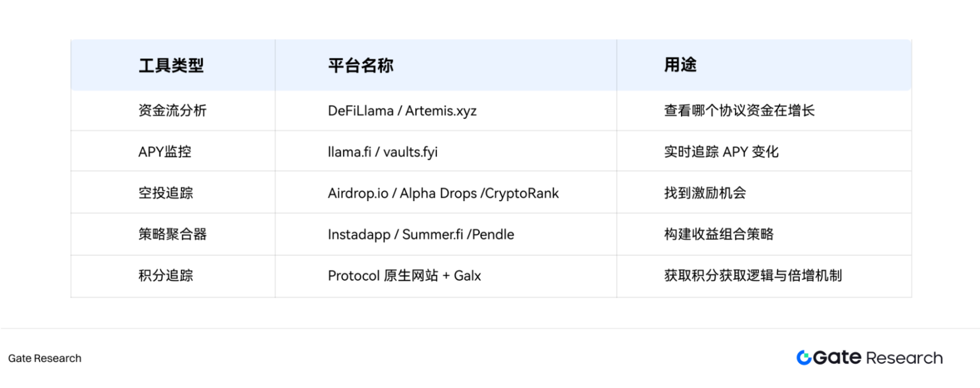Click the 工具类型 column header
This screenshot has height=388, width=980.
pos(171,65)
